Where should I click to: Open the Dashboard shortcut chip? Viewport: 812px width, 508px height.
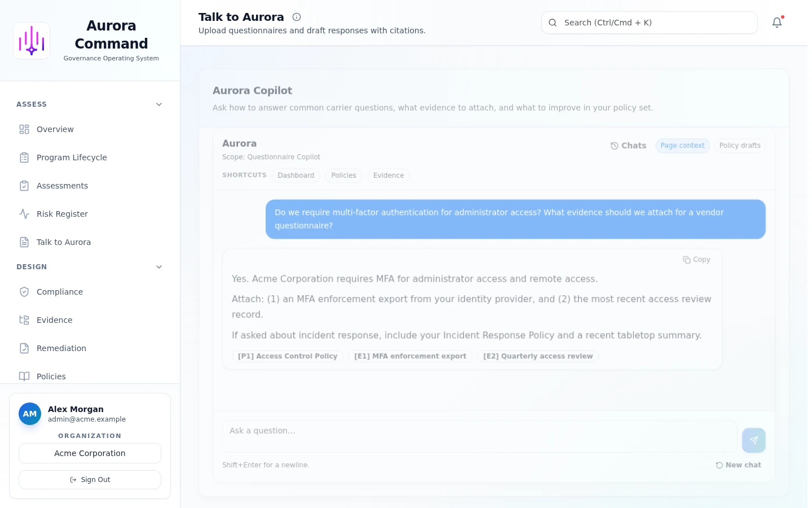click(296, 176)
